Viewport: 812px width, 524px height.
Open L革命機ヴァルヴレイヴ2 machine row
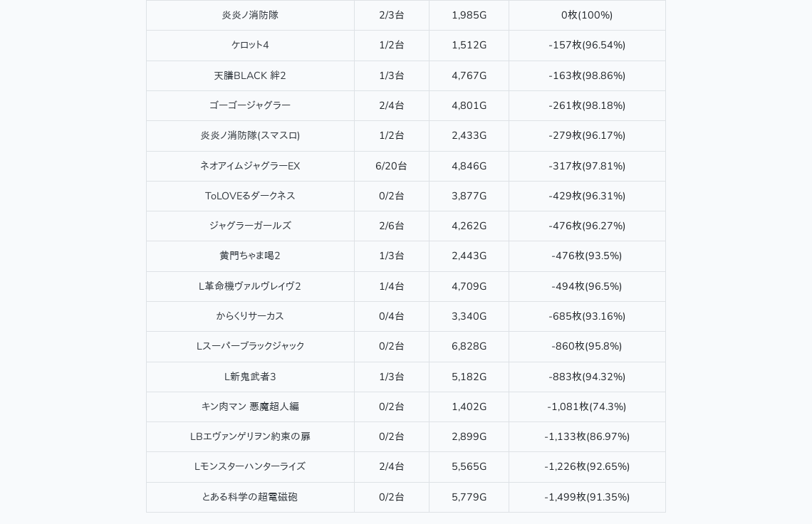[x=250, y=286]
